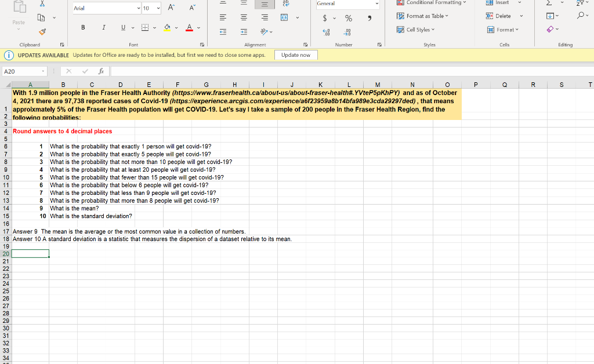594x364 pixels.
Task: Click Increase Indent icon
Action: pyautogui.click(x=244, y=32)
